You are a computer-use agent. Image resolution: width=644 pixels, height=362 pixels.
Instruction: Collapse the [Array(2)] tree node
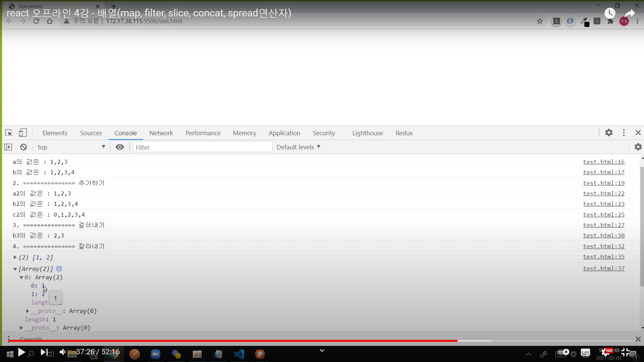click(15, 269)
